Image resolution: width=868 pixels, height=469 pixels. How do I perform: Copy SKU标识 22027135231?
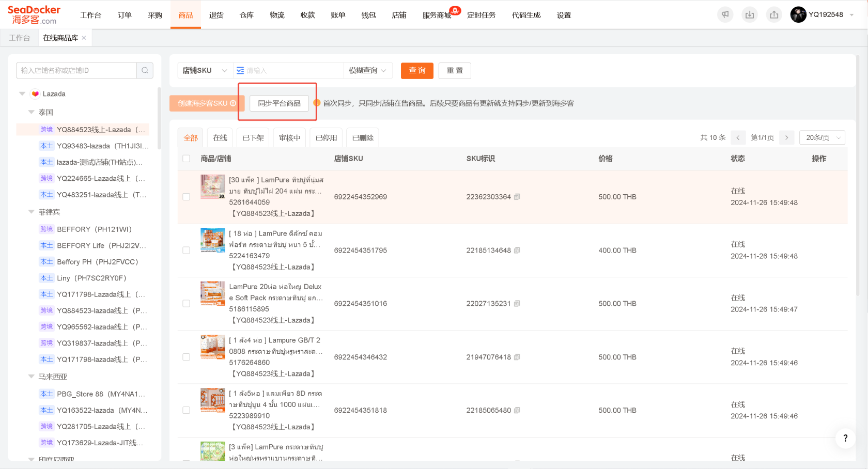[x=517, y=304]
